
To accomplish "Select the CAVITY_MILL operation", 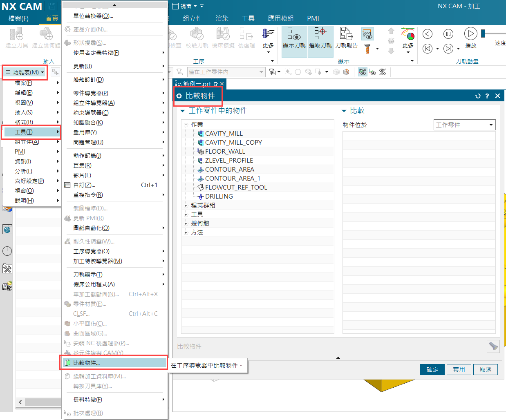I will 224,134.
